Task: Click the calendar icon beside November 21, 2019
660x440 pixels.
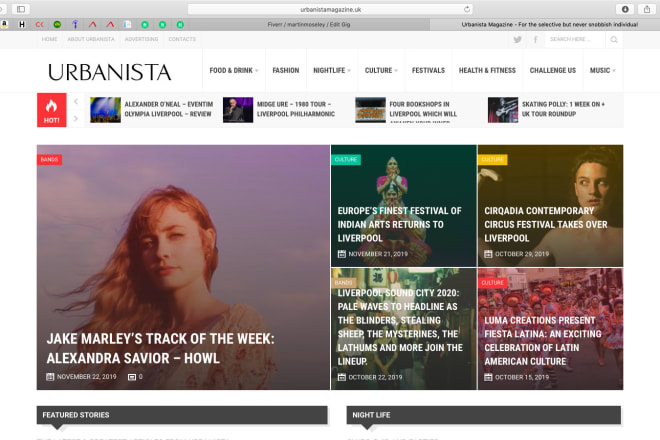Action: point(342,254)
